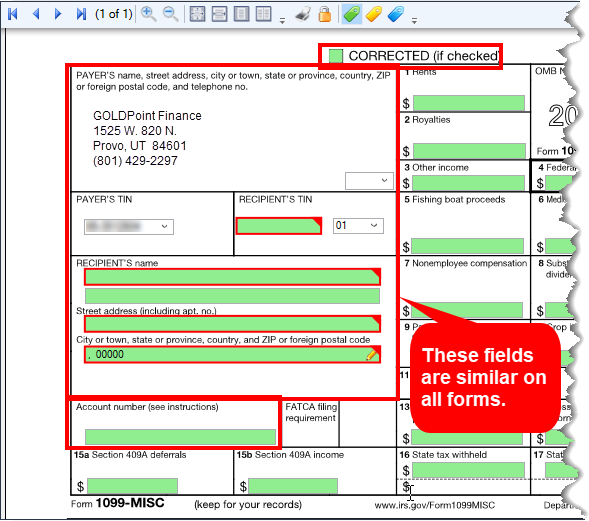Click the (1 of 1) page indicator
The image size is (589, 521).
point(113,14)
